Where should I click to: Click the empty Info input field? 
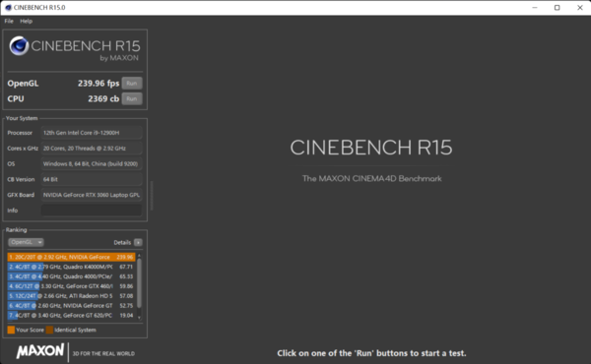pyautogui.click(x=92, y=211)
